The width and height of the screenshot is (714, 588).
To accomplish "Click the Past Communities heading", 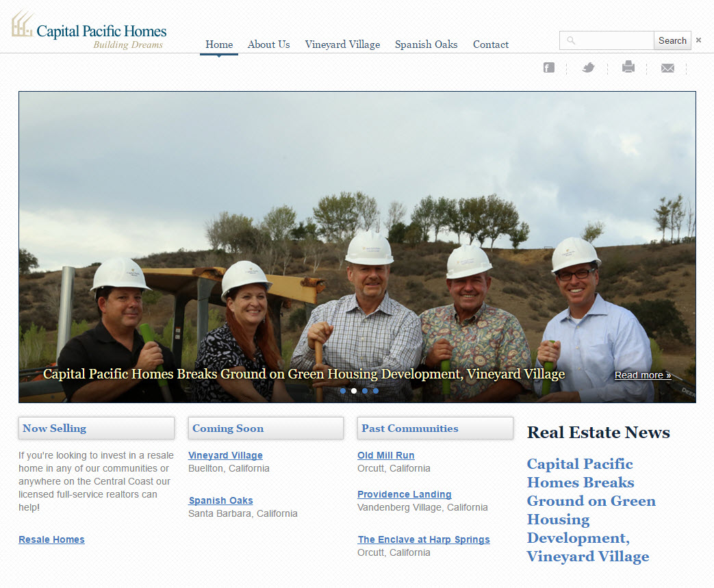I will tap(410, 429).
